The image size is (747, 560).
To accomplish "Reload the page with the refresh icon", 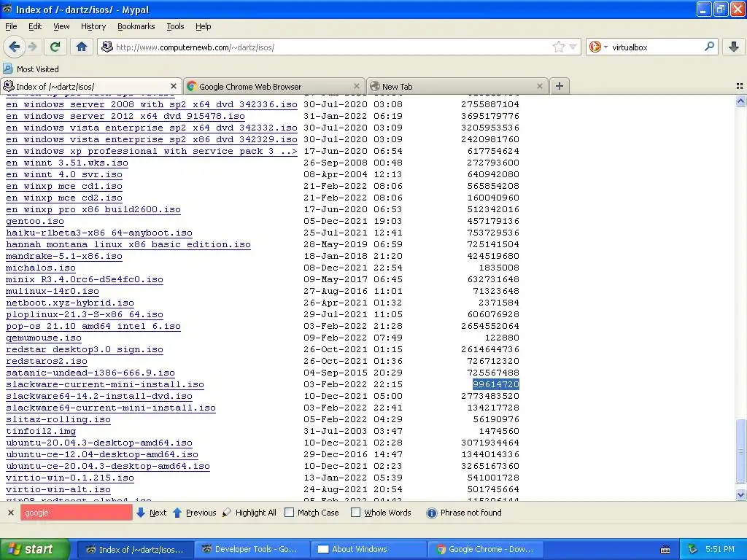I will pyautogui.click(x=55, y=47).
